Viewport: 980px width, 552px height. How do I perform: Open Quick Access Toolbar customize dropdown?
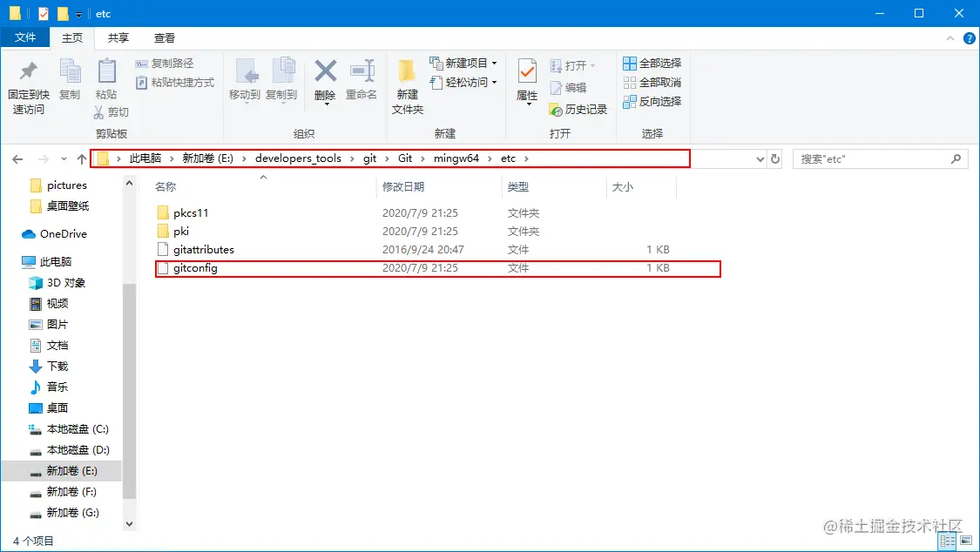tap(78, 14)
